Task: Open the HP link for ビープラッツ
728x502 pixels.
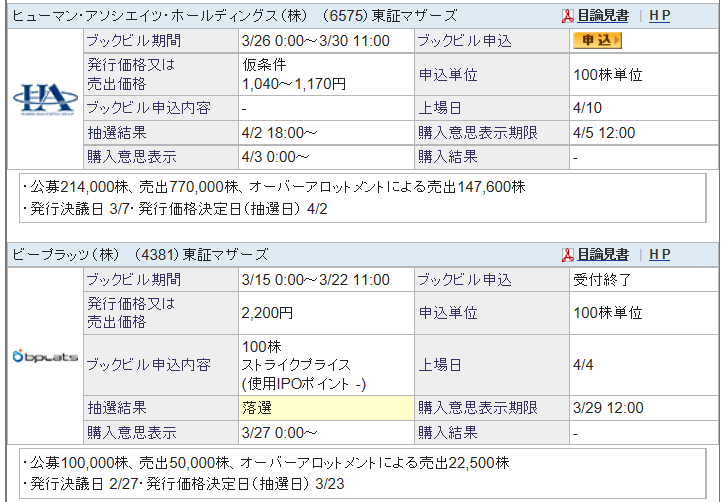Action: 659,254
